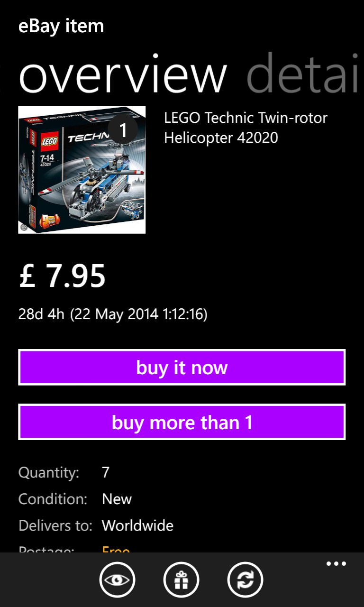The image size is (364, 607).
Task: Tap the photo count badge showing 1
Action: [x=123, y=129]
